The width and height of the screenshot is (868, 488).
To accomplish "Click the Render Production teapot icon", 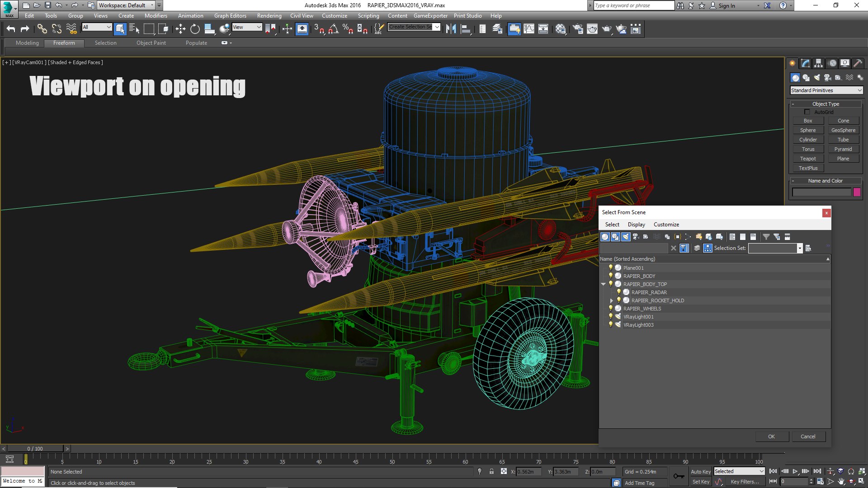I will pos(607,29).
